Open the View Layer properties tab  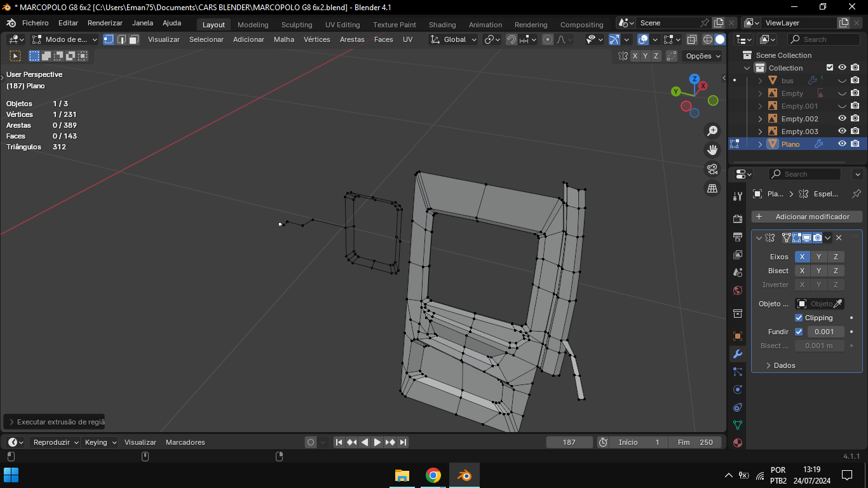[738, 255]
